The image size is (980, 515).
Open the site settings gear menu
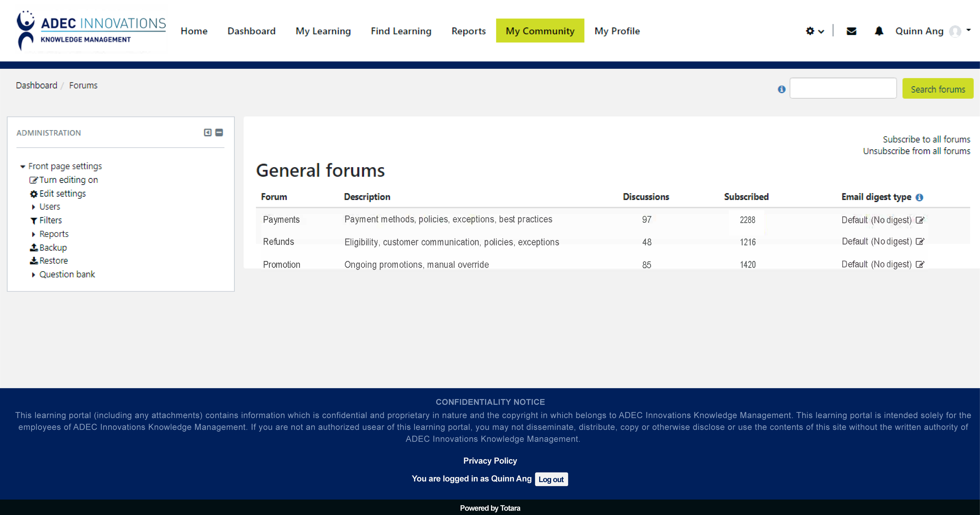pyautogui.click(x=815, y=31)
